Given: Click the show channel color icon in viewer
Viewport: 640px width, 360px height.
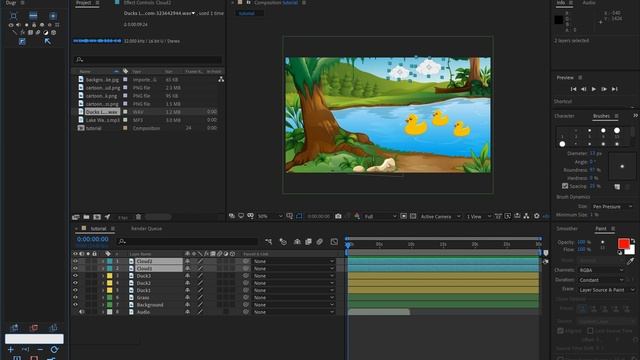Looking at the screenshot, I should pos(357,216).
